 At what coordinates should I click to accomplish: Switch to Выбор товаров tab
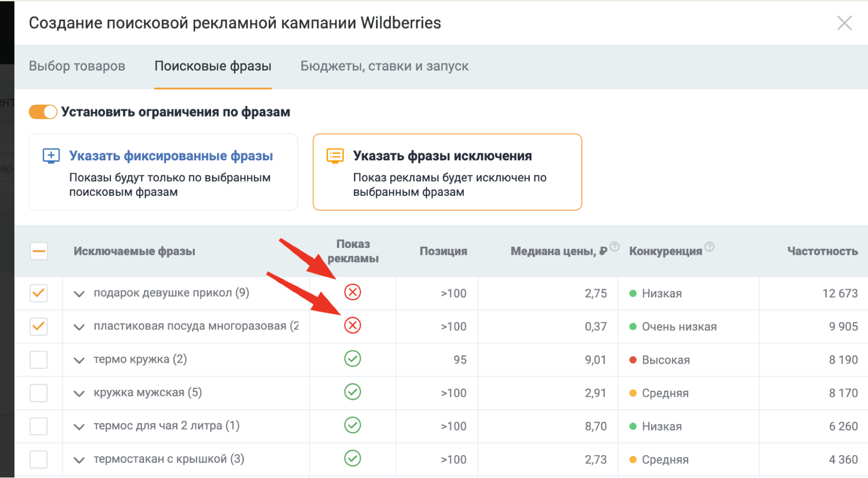(77, 66)
